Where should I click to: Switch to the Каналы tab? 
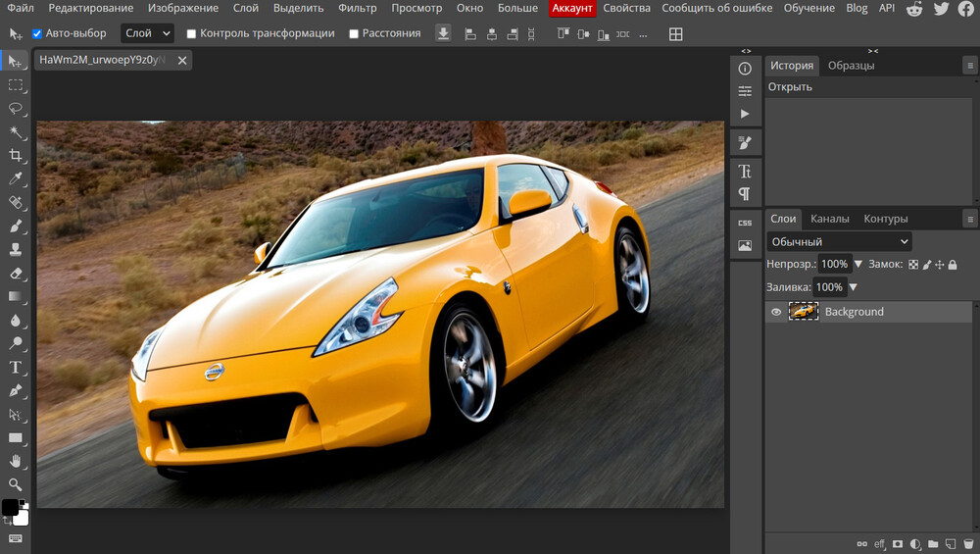[830, 219]
